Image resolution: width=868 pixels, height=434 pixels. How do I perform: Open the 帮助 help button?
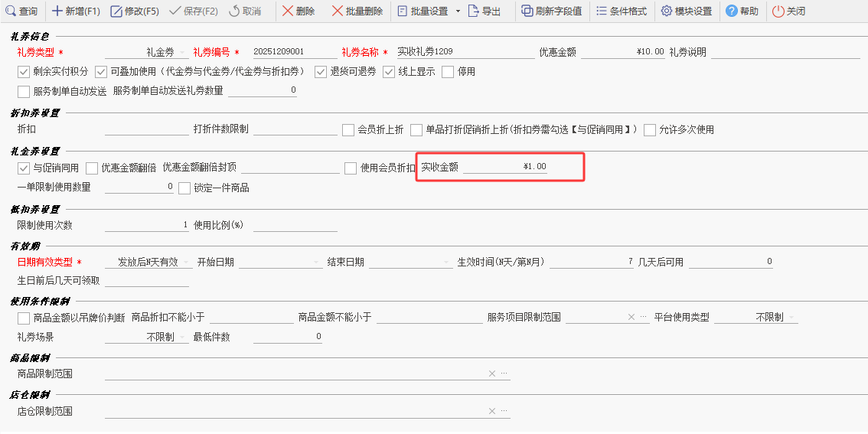[x=732, y=11]
